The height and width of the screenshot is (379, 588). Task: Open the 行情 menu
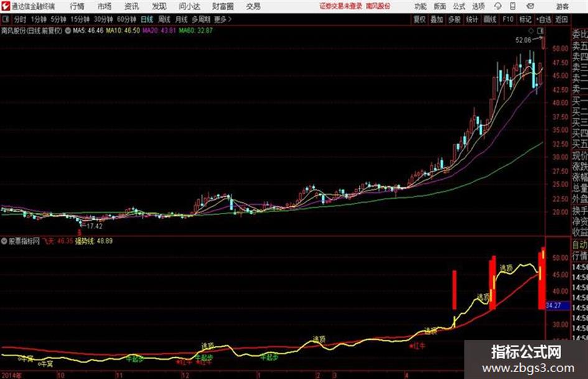(x=77, y=6)
